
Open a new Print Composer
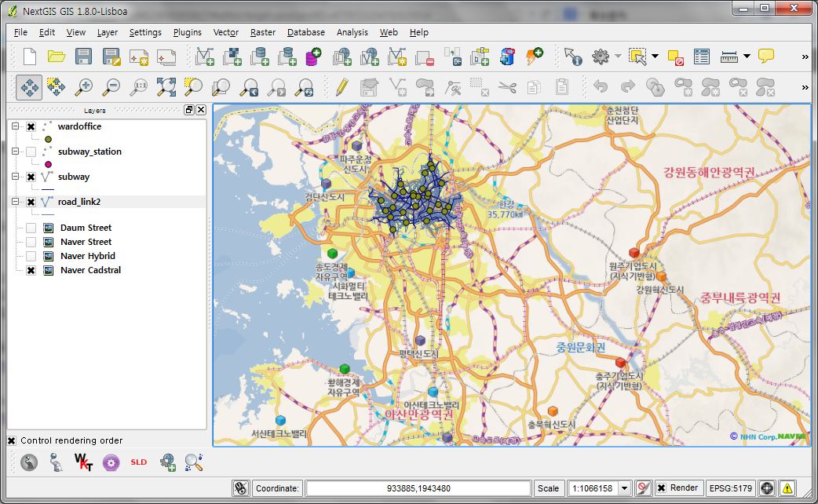tap(139, 57)
